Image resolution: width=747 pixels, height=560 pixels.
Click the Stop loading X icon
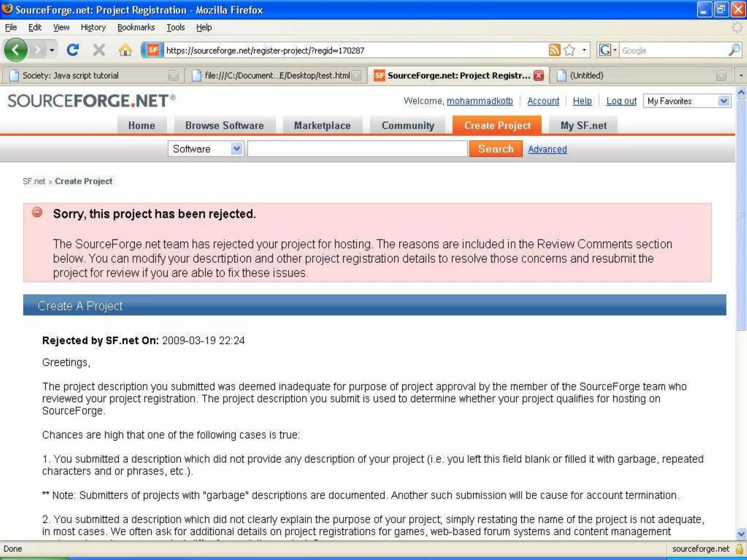[99, 50]
